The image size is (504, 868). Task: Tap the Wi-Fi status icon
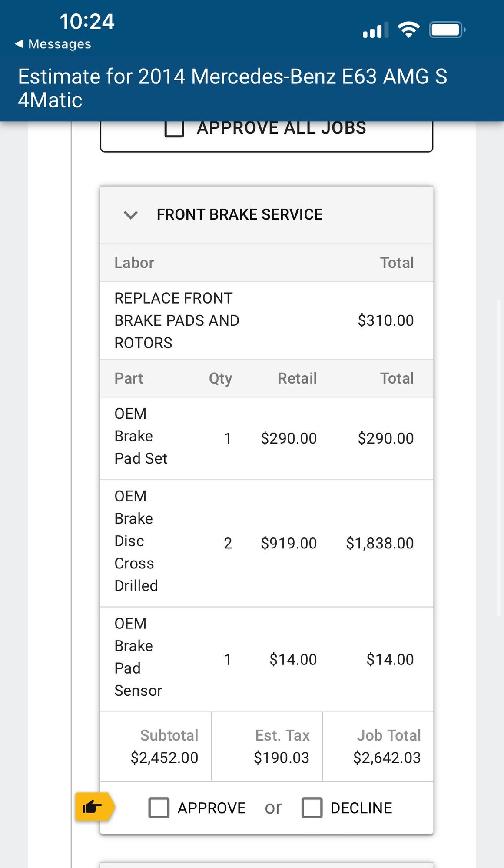(408, 30)
